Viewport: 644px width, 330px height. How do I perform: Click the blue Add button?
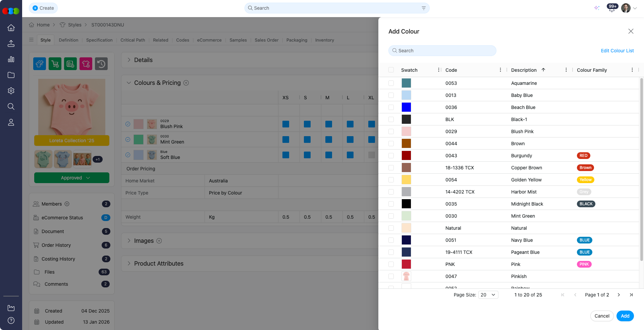click(625, 316)
